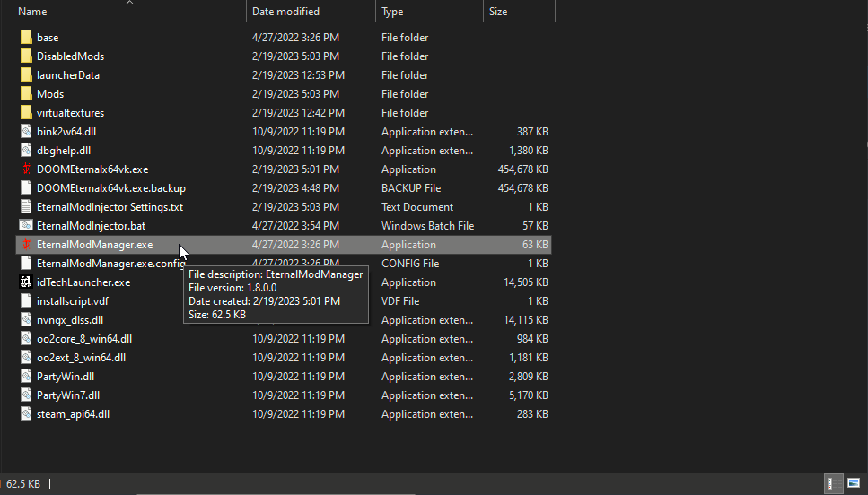Click type label CONFIG File
Screen dimensions: 868x495
click(x=410, y=264)
